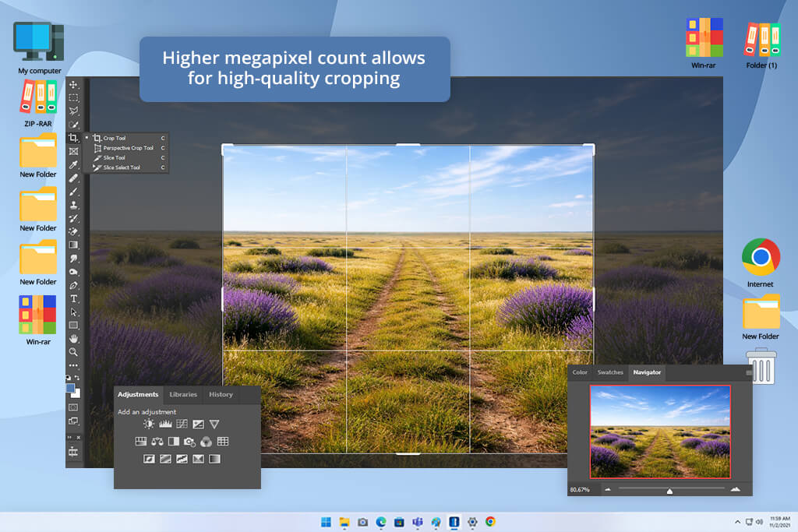Select the Eyedropper tool
This screenshot has height=532, width=798.
click(73, 165)
